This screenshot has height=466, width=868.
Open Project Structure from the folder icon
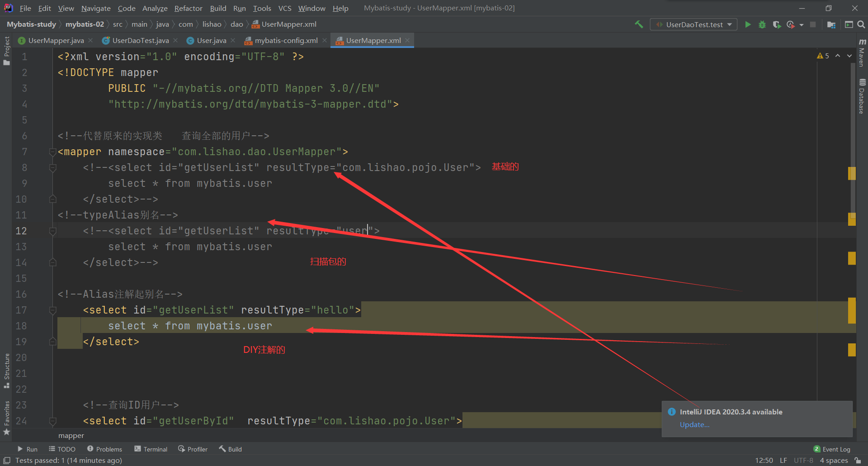tap(831, 24)
